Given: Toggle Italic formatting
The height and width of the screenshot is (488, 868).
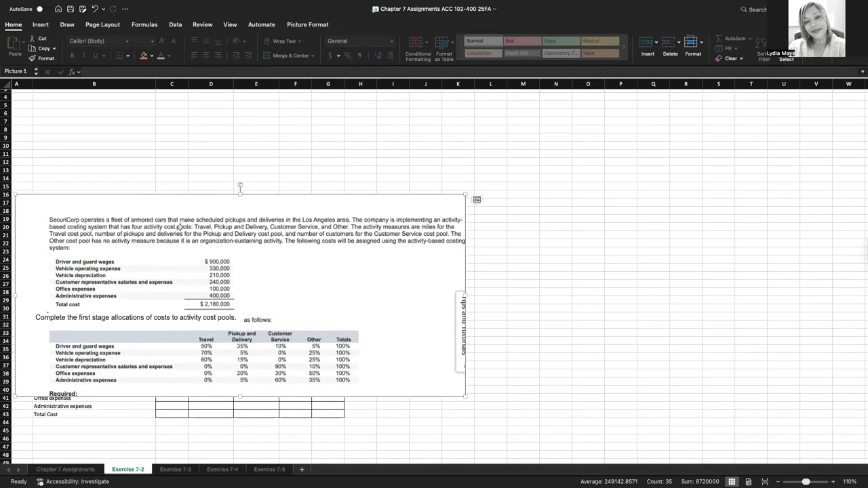Looking at the screenshot, I should pyautogui.click(x=83, y=56).
